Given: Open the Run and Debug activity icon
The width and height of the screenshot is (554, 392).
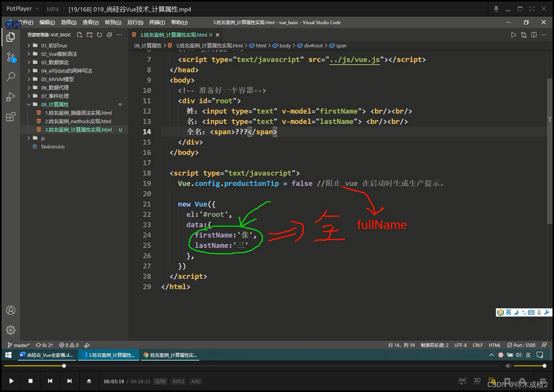Looking at the screenshot, I should coord(11,97).
